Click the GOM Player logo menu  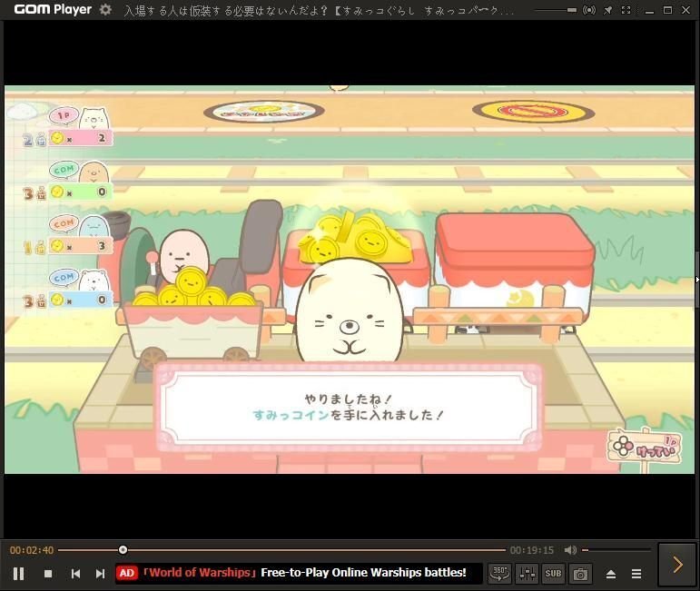(x=53, y=9)
